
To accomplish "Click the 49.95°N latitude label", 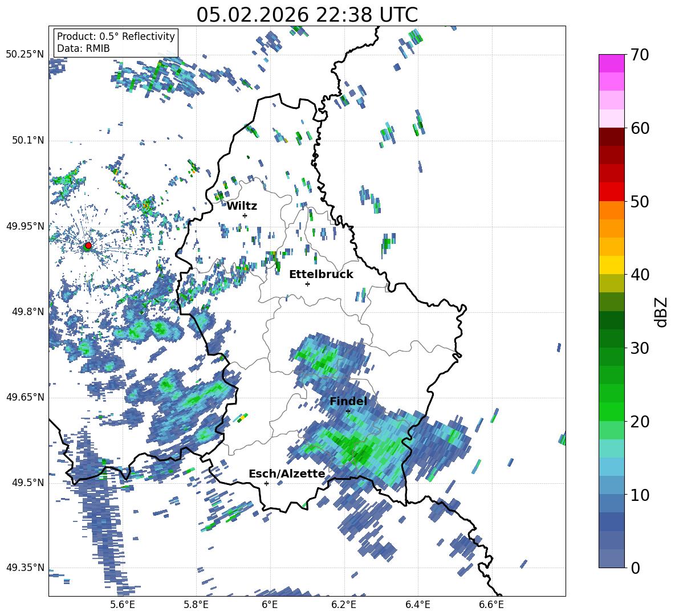I will tap(26, 226).
